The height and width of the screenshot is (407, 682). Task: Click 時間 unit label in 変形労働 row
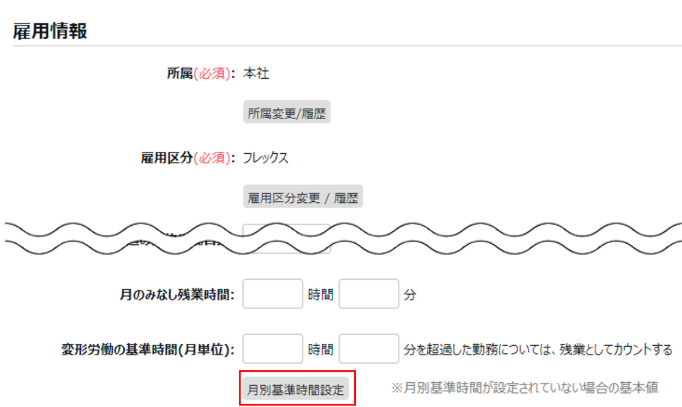click(x=320, y=349)
